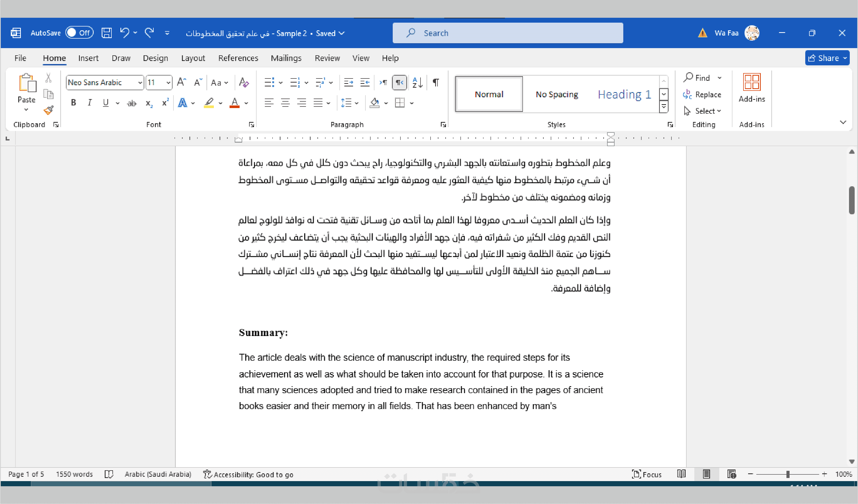The width and height of the screenshot is (858, 504).
Task: Click the Sort A-Z icon
Action: tap(417, 82)
